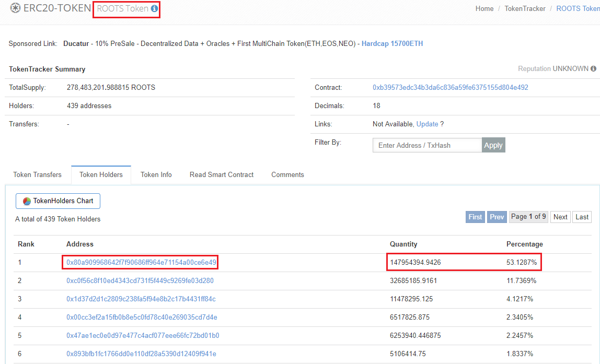The width and height of the screenshot is (600, 364).
Task: Focus the Enter Address / TxHash field
Action: 427,145
